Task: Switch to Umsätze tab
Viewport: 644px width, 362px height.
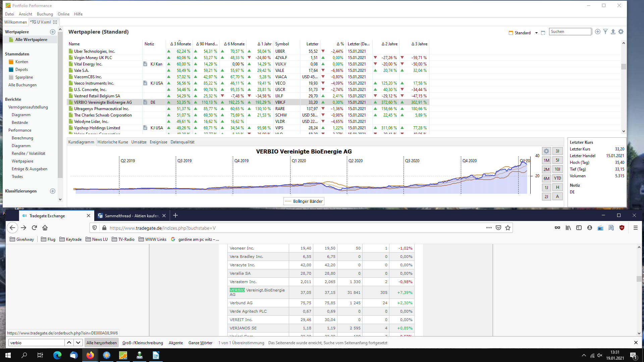Action: pyautogui.click(x=139, y=142)
